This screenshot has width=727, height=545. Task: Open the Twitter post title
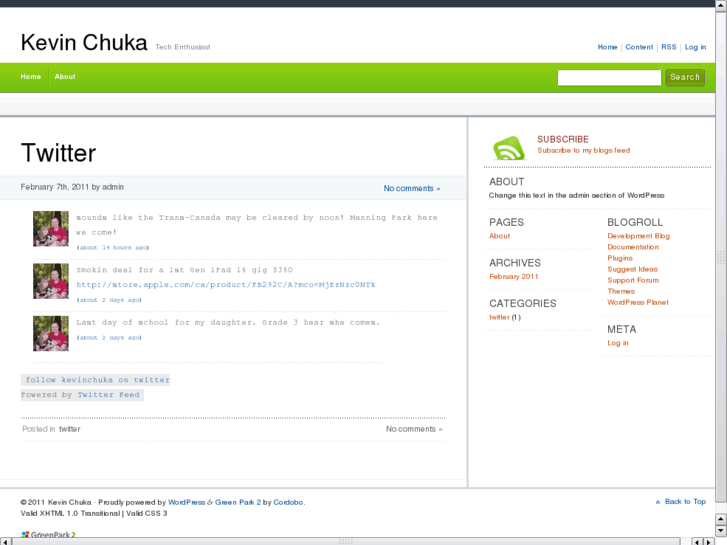[58, 153]
